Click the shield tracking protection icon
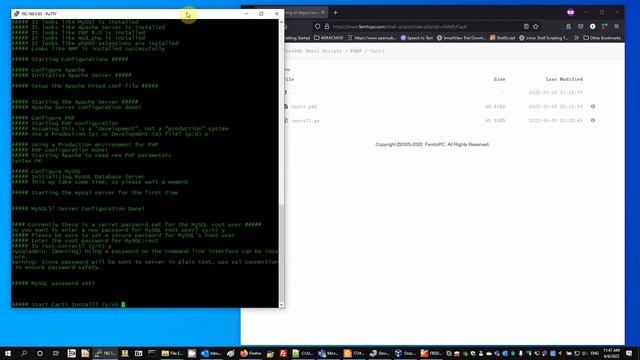The image size is (640, 360). (318, 27)
